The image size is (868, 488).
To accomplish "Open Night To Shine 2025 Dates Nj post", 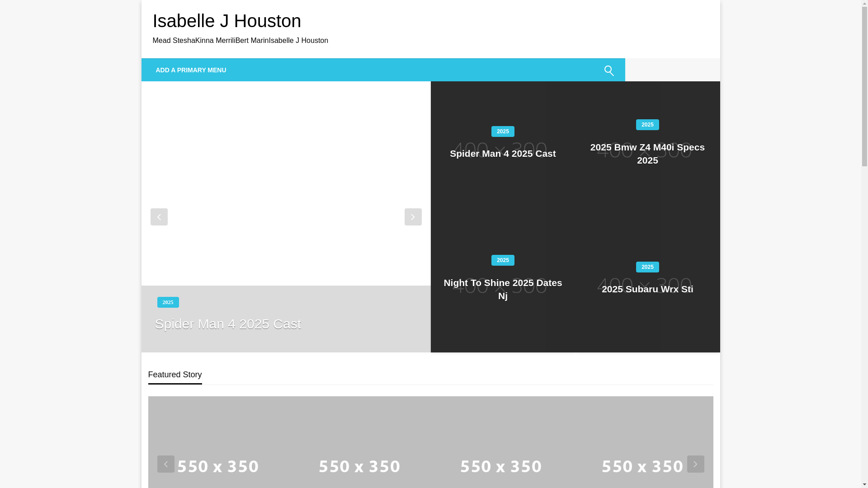I will coord(503,289).
